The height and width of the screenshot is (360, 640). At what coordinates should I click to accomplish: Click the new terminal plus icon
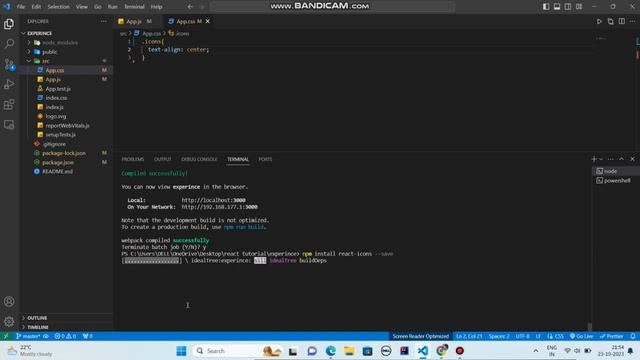pos(594,159)
